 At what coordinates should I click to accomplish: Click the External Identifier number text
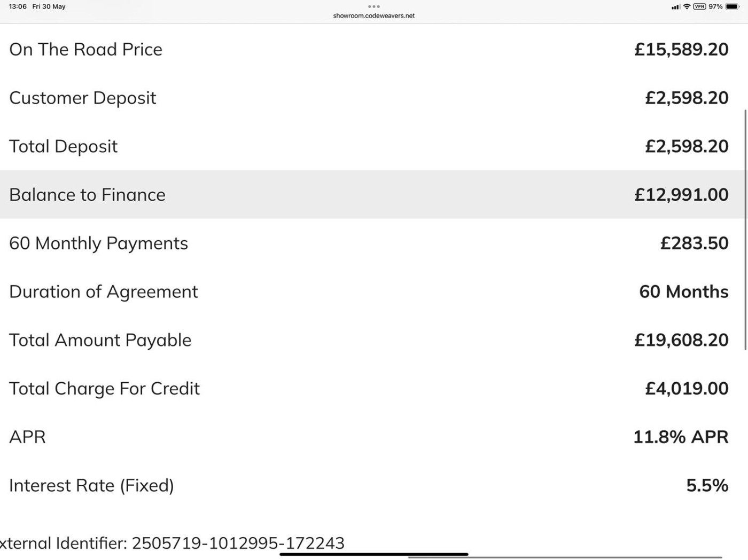[238, 543]
